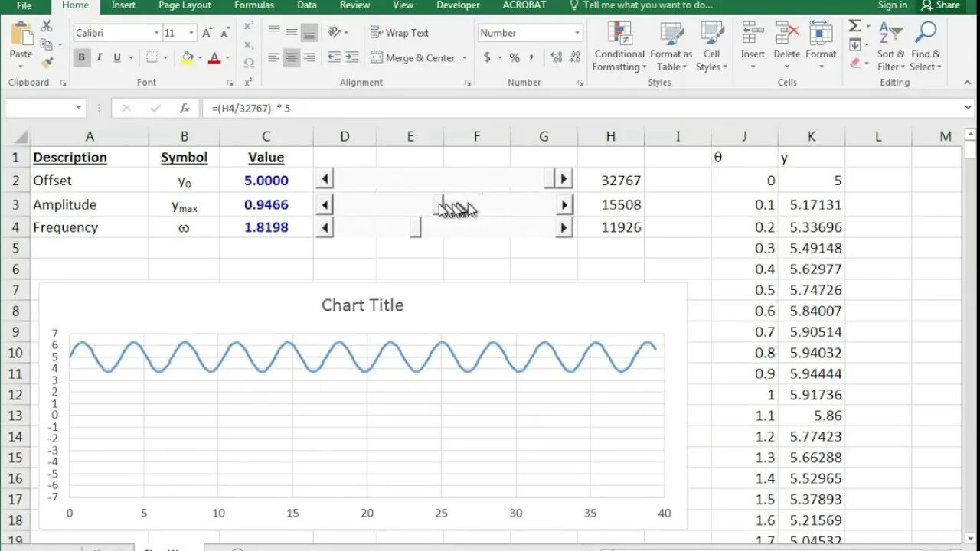Click the Insert Function fx icon
980x551 pixels.
(x=185, y=109)
